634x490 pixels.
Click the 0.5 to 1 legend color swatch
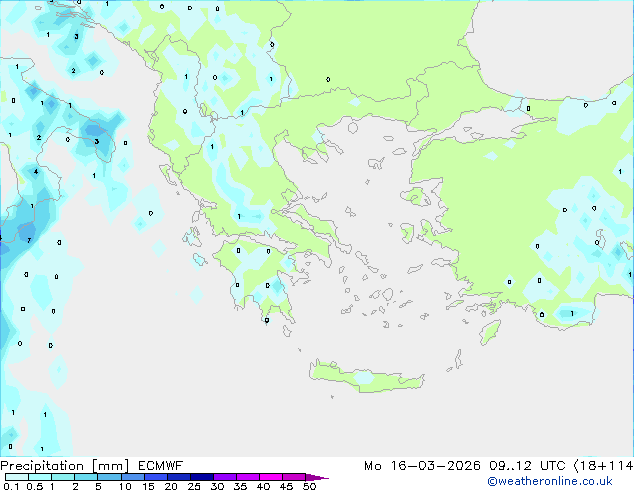[x=40, y=477]
